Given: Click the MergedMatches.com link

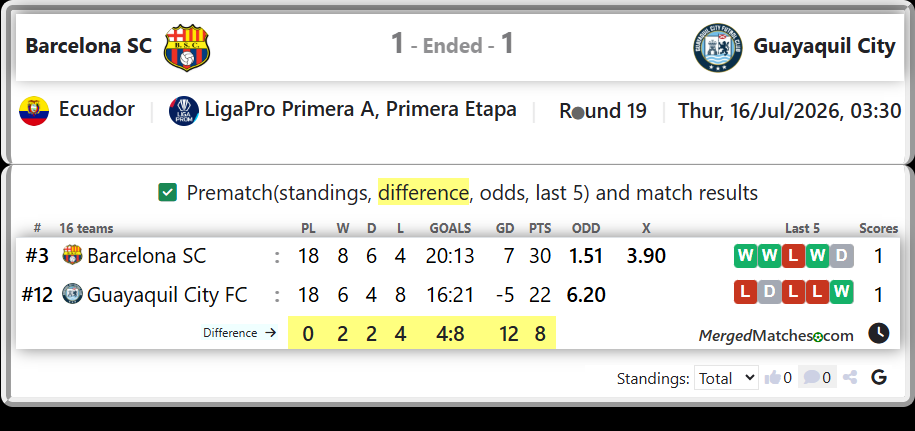Looking at the screenshot, I should pos(776,336).
